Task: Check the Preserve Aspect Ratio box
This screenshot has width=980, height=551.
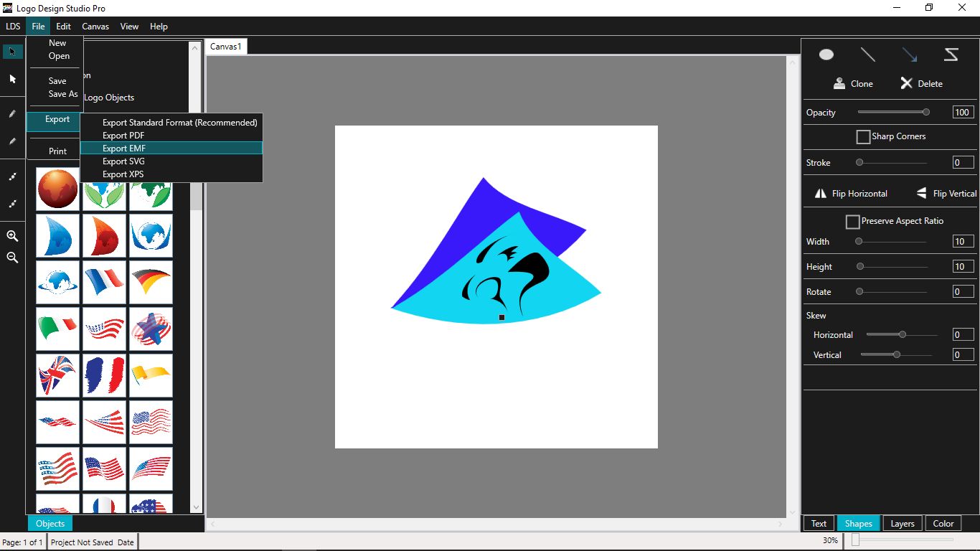Action: pyautogui.click(x=852, y=222)
